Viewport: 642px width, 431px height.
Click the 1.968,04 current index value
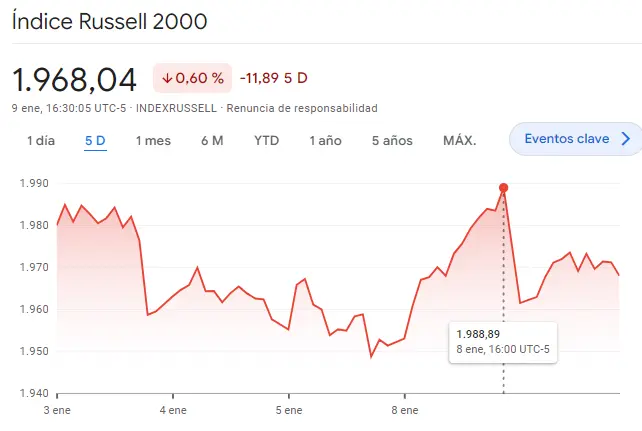pos(76,78)
